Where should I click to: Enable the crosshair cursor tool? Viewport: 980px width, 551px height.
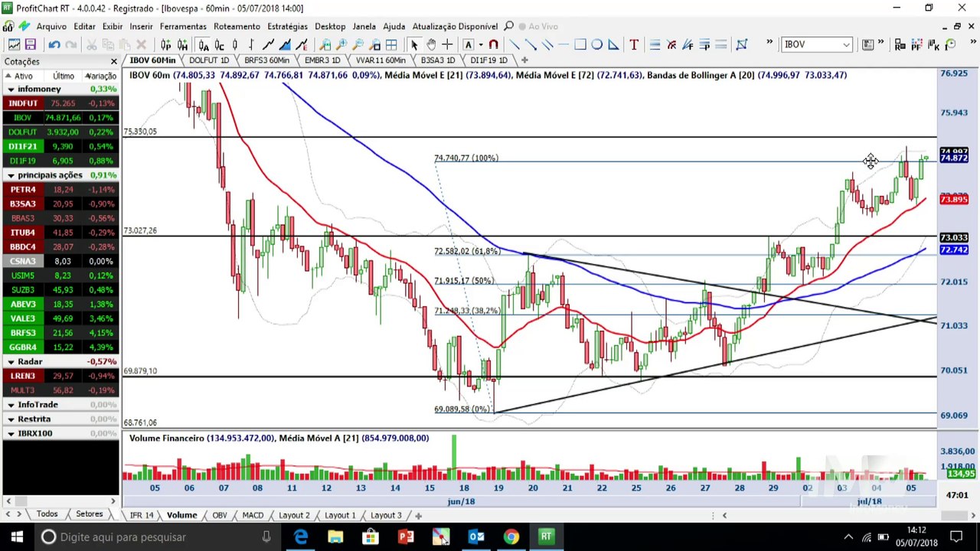447,45
